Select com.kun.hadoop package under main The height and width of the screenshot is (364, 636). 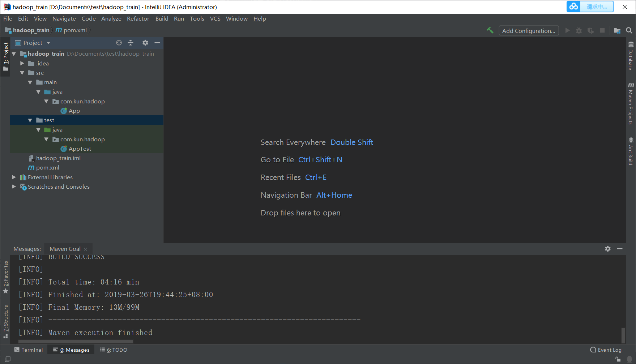82,101
